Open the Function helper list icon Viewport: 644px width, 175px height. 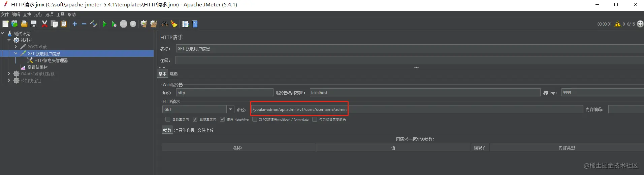coord(185,24)
